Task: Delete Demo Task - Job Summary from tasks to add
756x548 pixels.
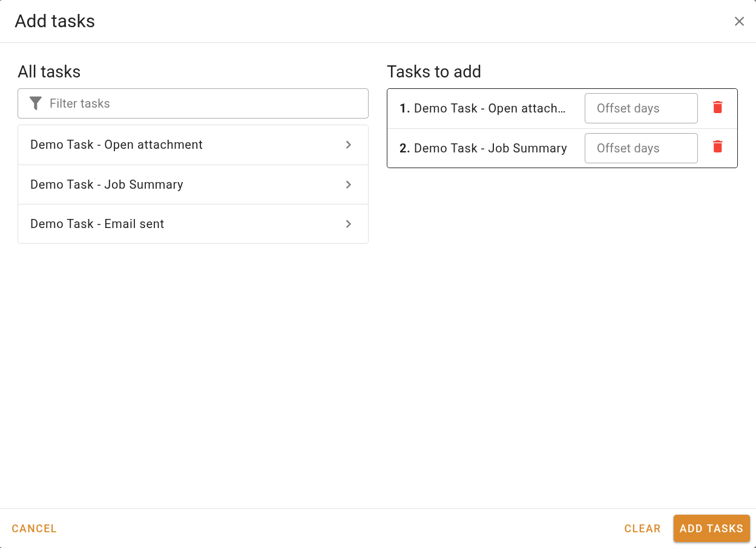Action: (718, 146)
